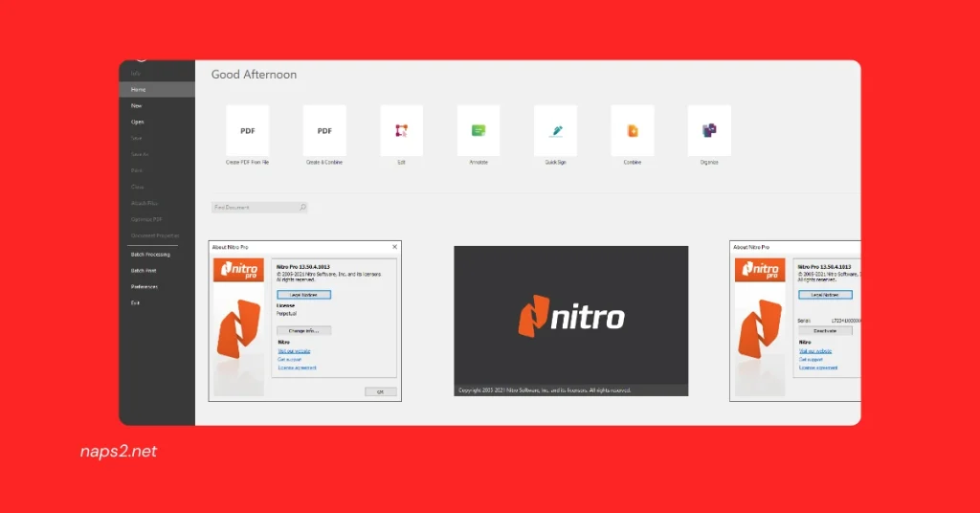The height and width of the screenshot is (513, 980).
Task: Open the Create PDF From File tile
Action: coord(247,131)
